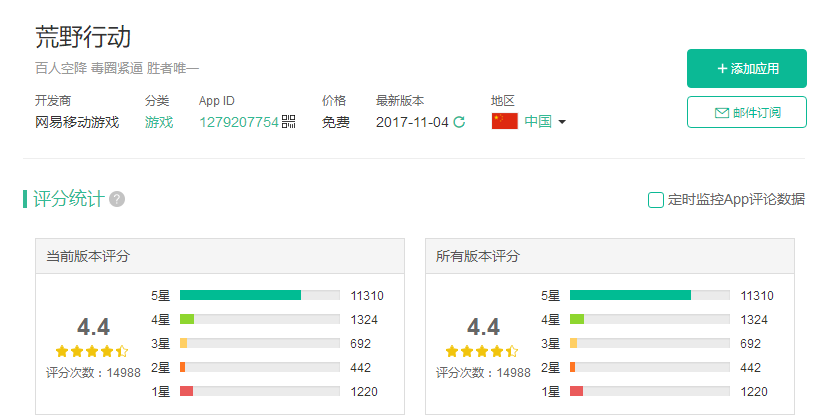Click the App ID 1279207754 link

[x=239, y=122]
